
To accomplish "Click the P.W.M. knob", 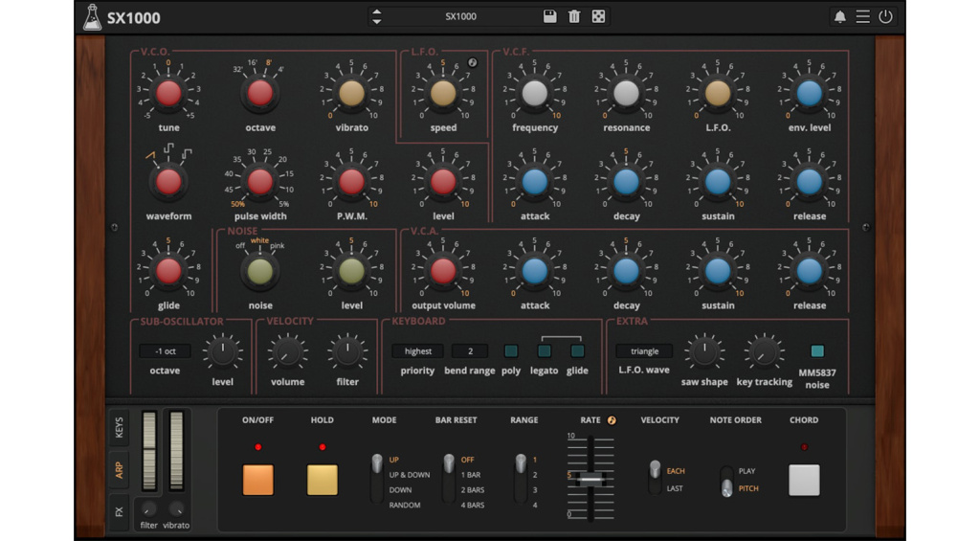I will 351,182.
